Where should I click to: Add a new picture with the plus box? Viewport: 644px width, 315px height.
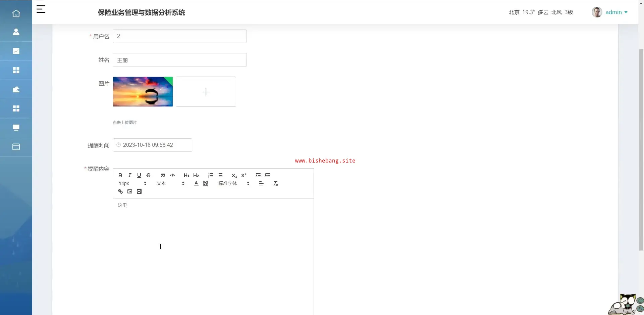206,92
